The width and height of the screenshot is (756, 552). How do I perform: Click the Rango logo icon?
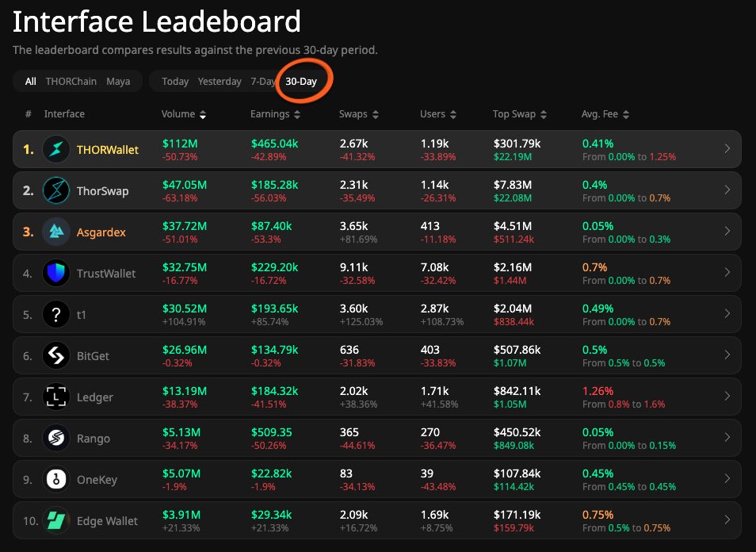point(56,438)
